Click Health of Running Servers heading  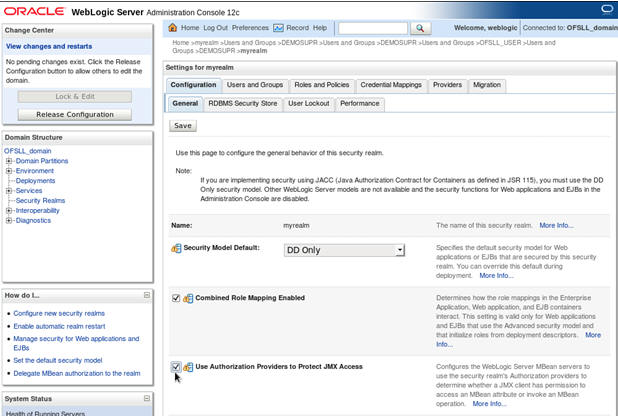click(45, 414)
